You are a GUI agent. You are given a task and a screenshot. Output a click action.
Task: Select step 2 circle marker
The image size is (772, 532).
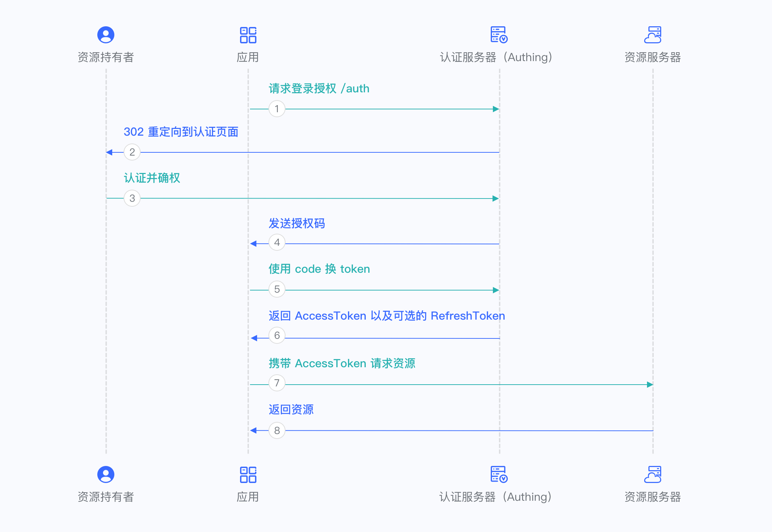click(132, 152)
